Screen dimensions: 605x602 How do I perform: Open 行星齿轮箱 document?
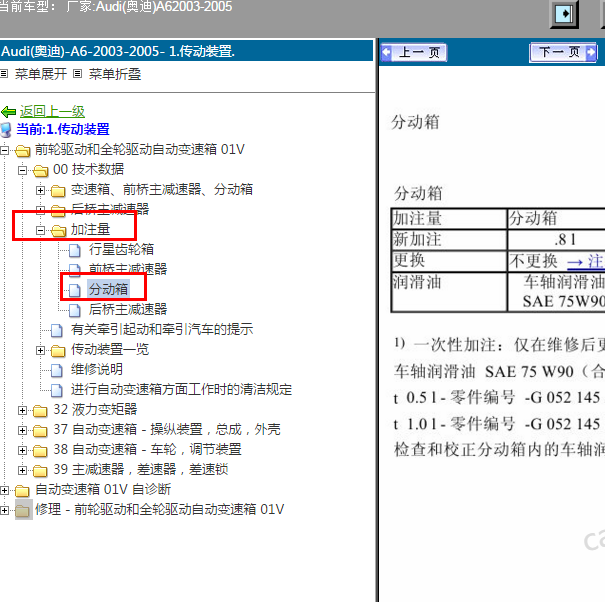121,249
